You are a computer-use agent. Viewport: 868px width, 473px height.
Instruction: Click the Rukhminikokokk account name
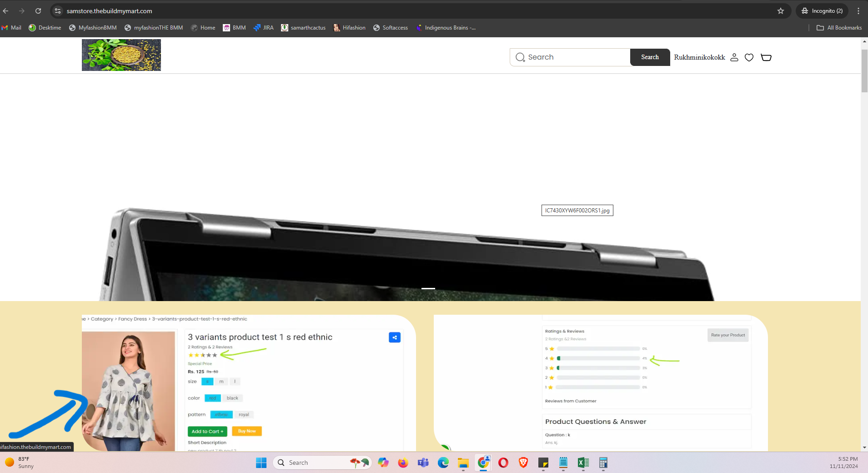coord(699,57)
